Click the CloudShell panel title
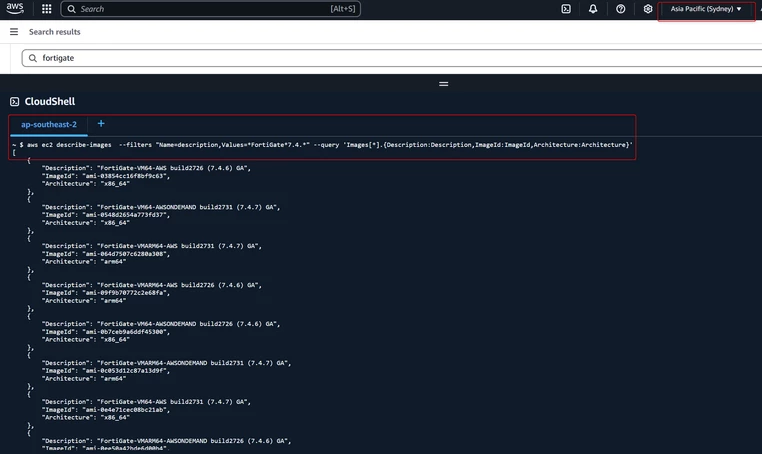 (50, 102)
